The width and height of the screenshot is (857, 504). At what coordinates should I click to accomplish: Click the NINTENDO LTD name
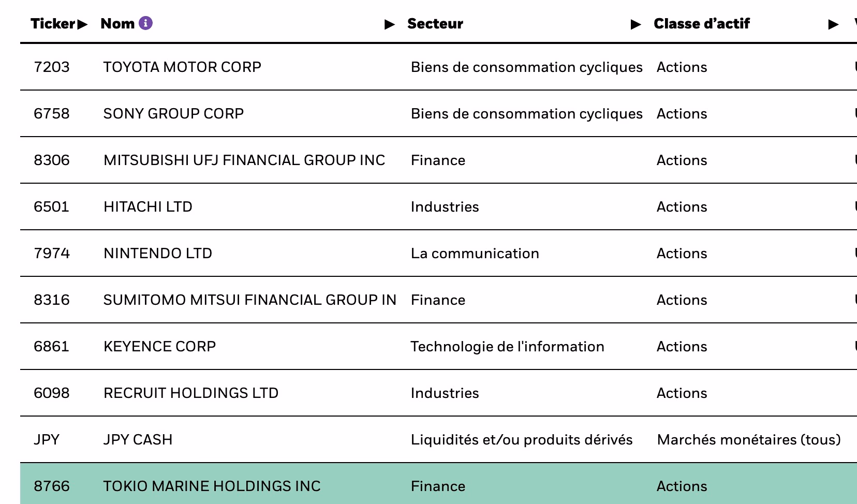coord(158,253)
